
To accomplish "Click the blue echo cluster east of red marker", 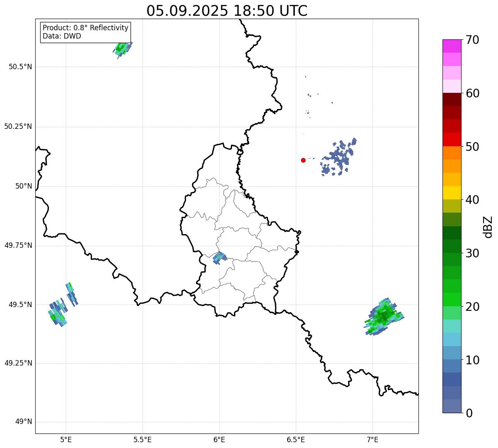I will pos(338,157).
